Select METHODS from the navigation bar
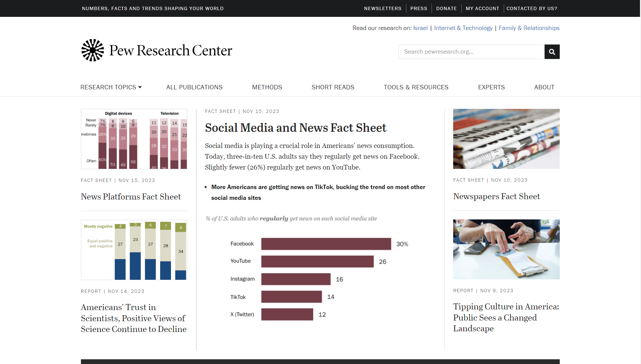 [x=267, y=87]
